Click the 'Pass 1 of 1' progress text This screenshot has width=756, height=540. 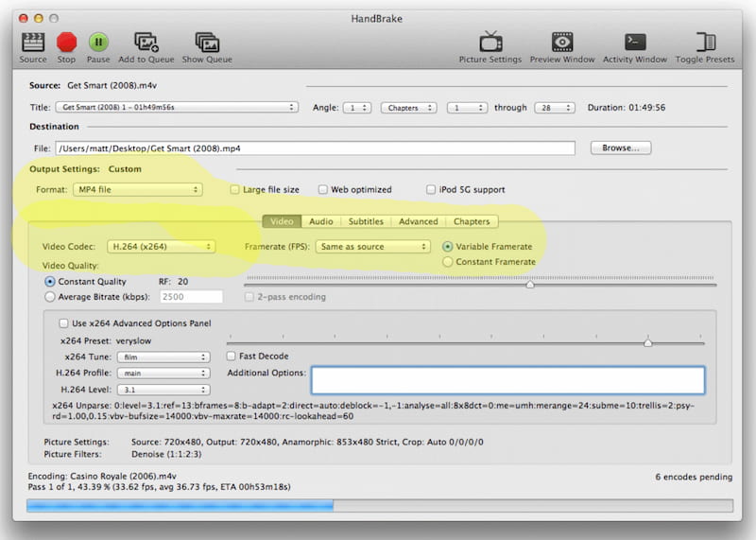(159, 487)
